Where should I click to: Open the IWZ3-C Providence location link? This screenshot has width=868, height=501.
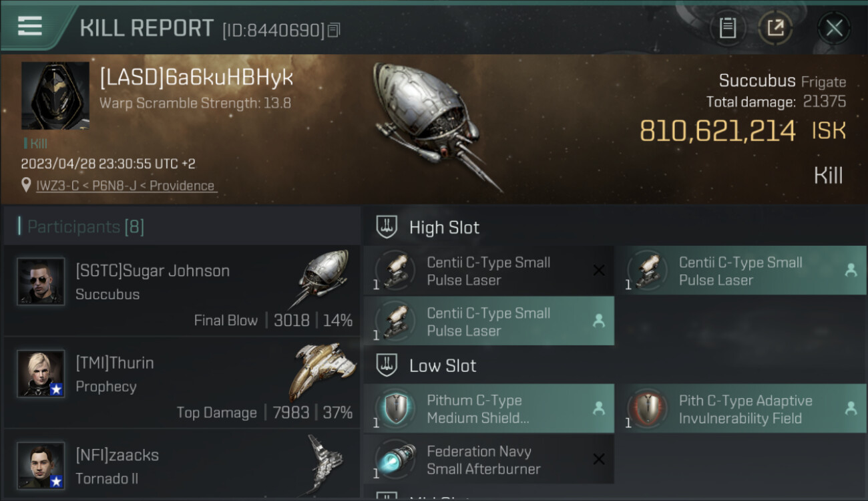tap(126, 186)
